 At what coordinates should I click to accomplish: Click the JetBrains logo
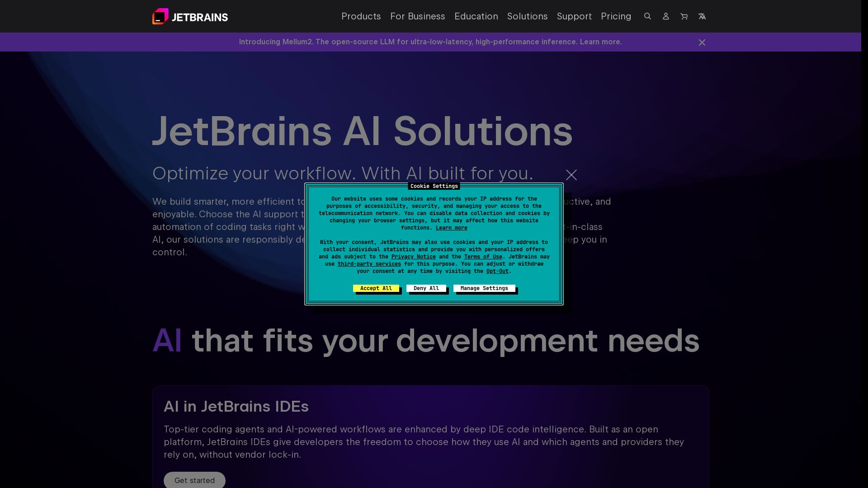[x=190, y=16]
